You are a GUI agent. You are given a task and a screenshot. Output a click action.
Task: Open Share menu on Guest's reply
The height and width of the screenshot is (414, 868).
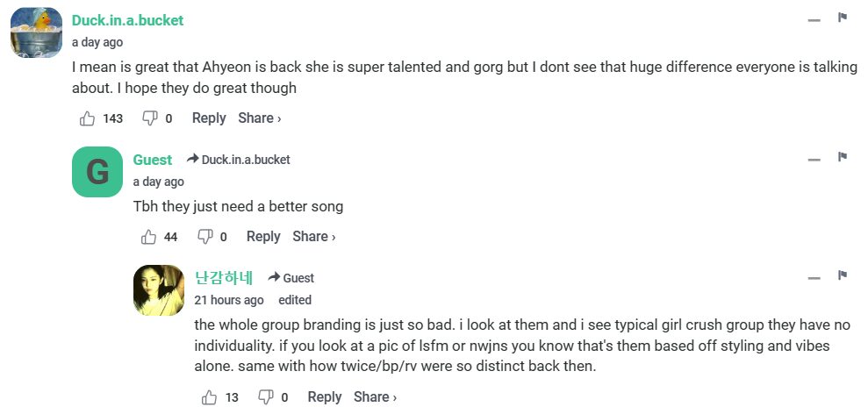click(313, 237)
